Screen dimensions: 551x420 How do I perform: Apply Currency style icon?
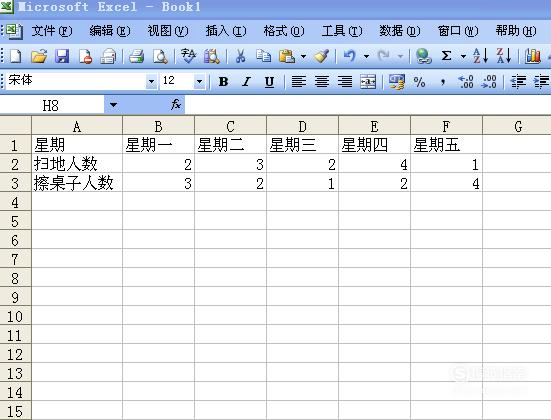pos(397,82)
